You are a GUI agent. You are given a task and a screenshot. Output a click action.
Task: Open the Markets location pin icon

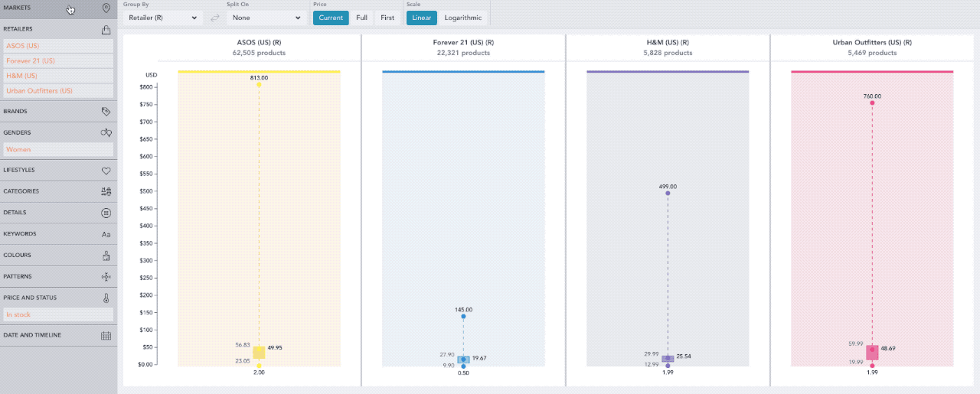click(106, 8)
